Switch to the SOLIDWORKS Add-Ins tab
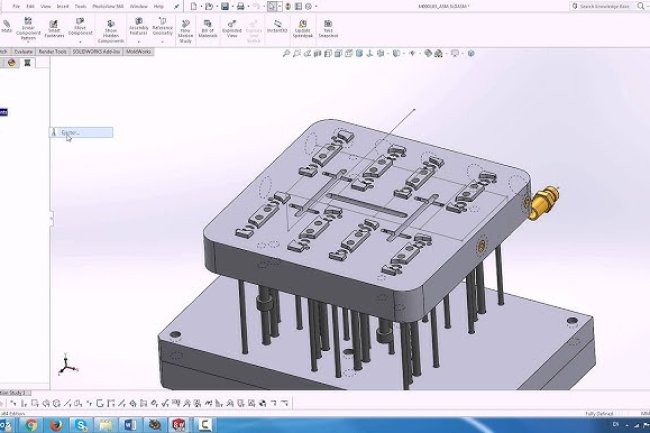The image size is (650, 433). click(x=96, y=52)
